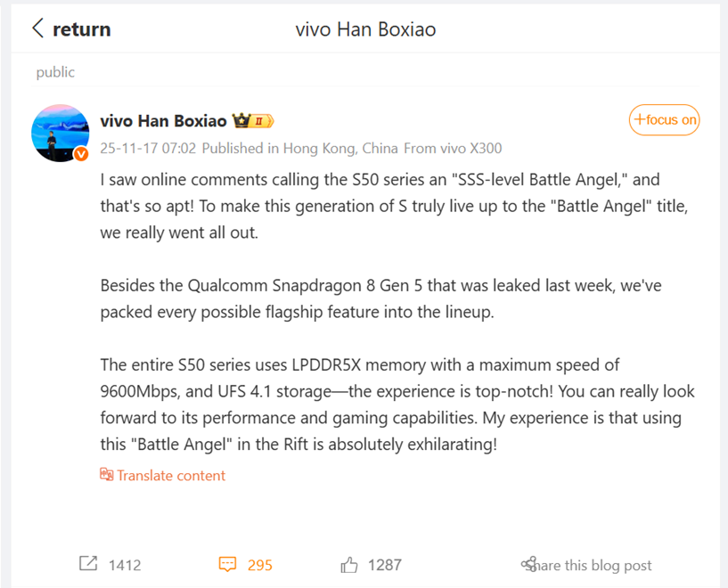Image resolution: width=728 pixels, height=588 pixels.
Task: Click the orange verified badge on avatar
Action: tap(81, 154)
